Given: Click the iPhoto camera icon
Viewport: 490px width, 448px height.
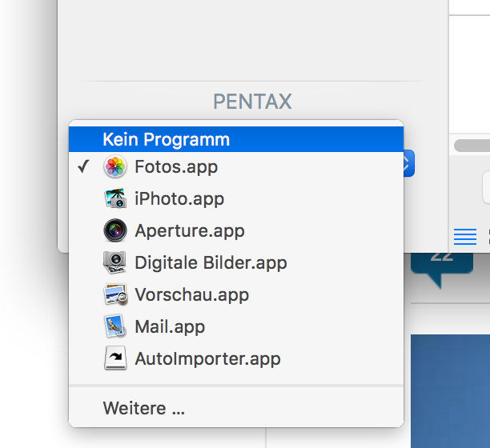Looking at the screenshot, I should click(x=115, y=199).
